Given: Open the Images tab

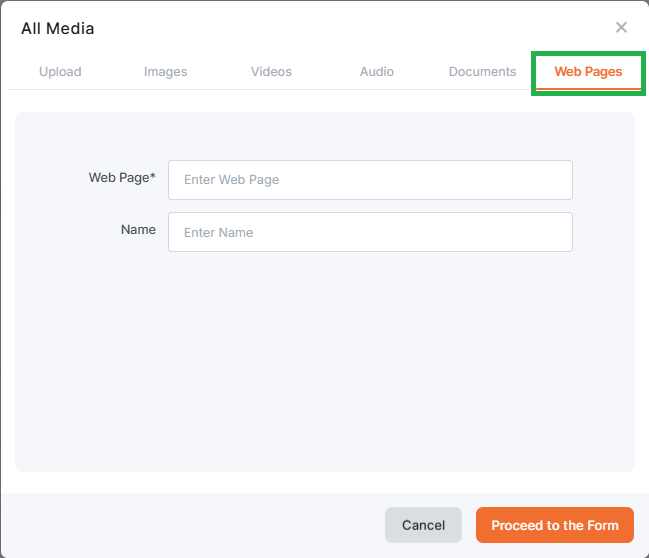Looking at the screenshot, I should coord(165,72).
